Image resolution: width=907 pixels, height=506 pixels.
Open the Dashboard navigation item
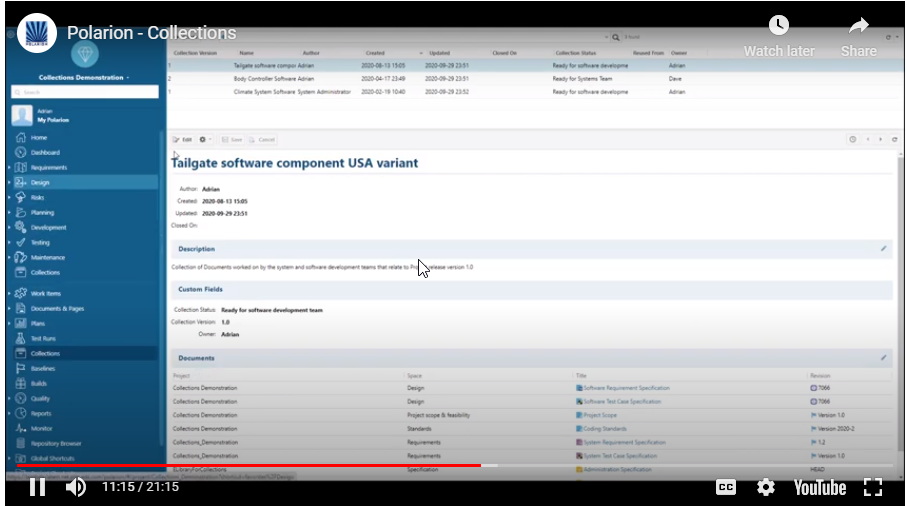(45, 153)
